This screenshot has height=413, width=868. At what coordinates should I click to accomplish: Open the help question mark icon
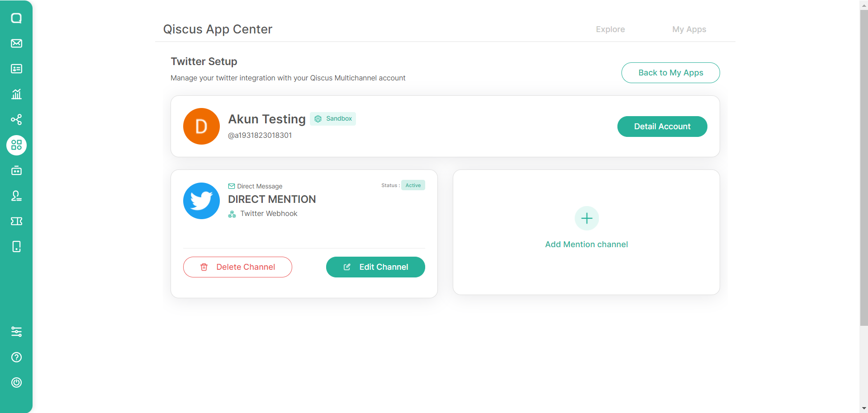(x=16, y=357)
